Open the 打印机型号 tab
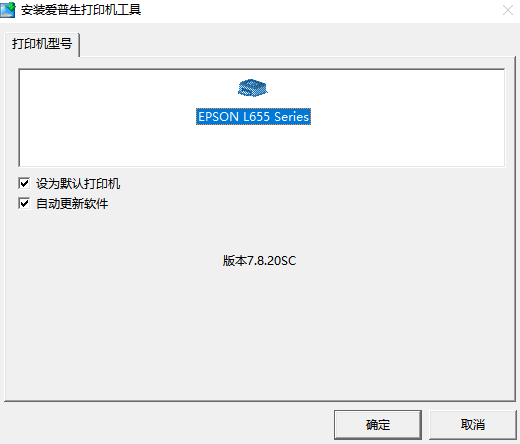 click(x=42, y=44)
